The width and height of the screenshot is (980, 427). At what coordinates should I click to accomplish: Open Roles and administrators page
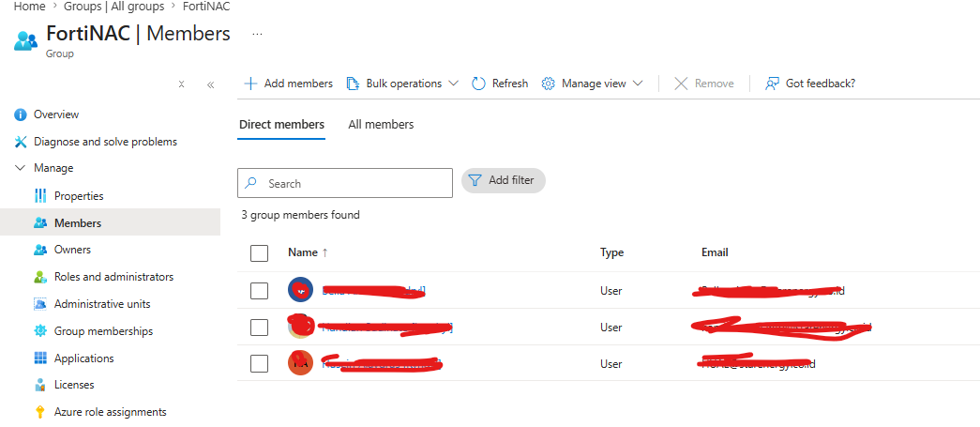[113, 276]
